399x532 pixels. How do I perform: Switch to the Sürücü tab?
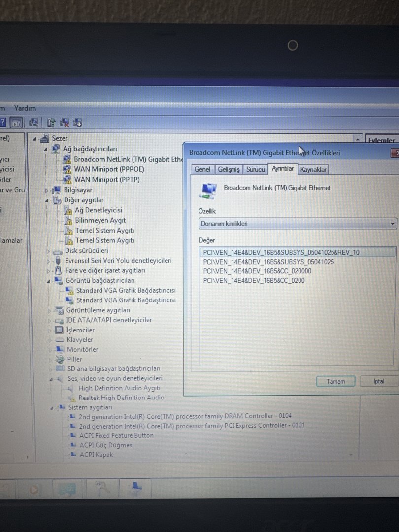256,169
